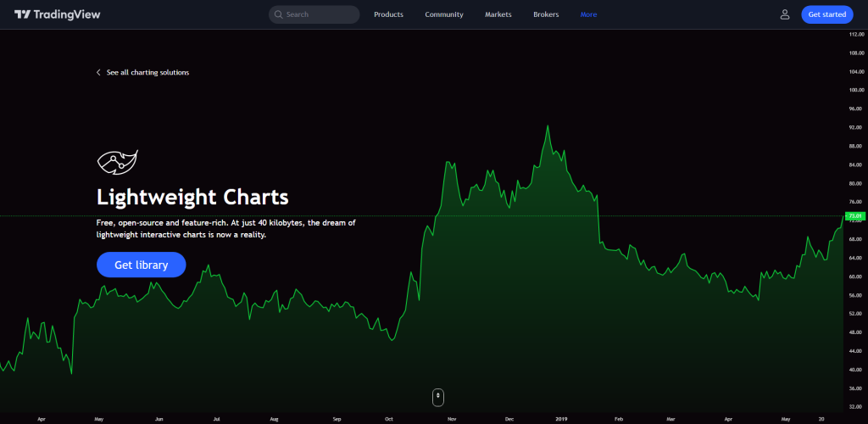Click the 2019 label on time axis
868x424 pixels.
(x=562, y=419)
